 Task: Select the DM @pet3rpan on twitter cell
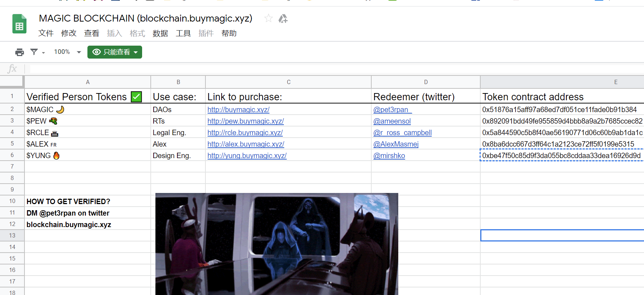(88, 213)
